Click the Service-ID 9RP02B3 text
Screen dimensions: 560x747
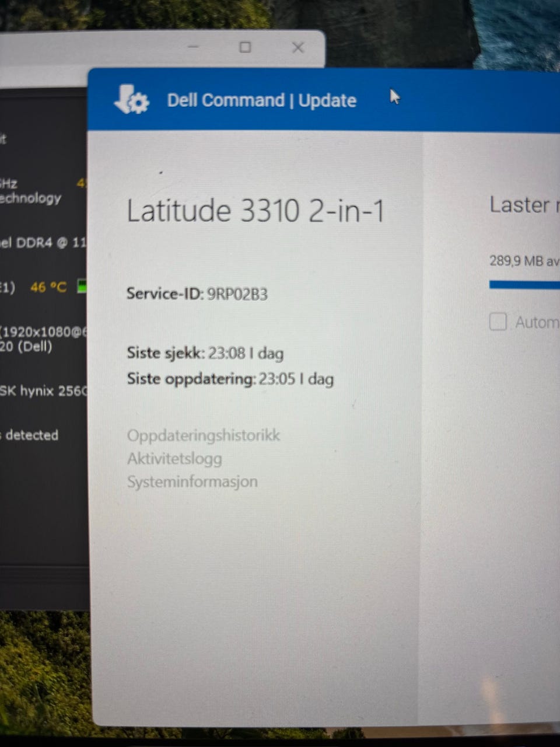[197, 294]
